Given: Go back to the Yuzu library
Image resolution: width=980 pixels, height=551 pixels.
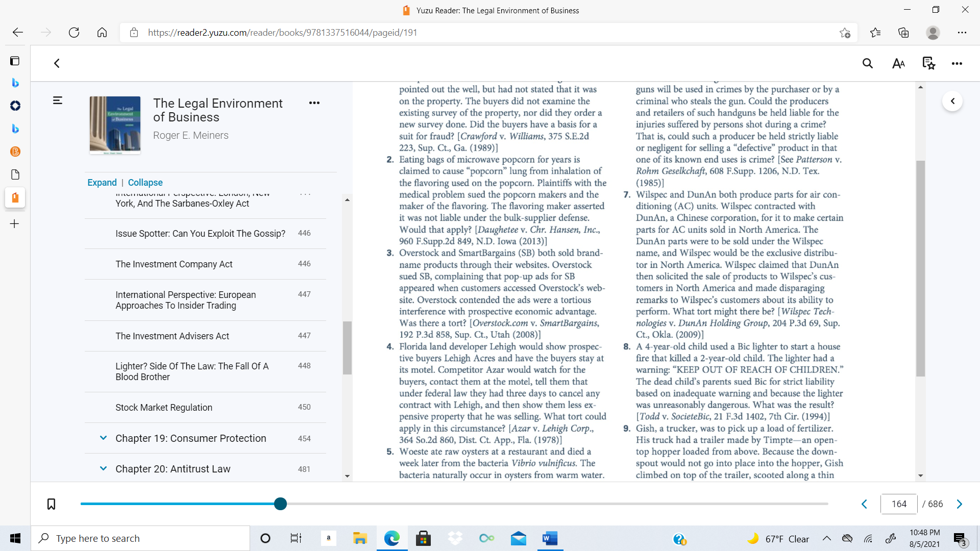Looking at the screenshot, I should [x=57, y=63].
